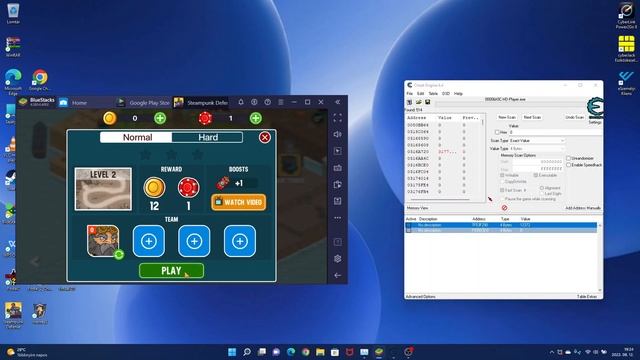
Task: Click Cheat Engine open process icon
Action: coord(410,102)
